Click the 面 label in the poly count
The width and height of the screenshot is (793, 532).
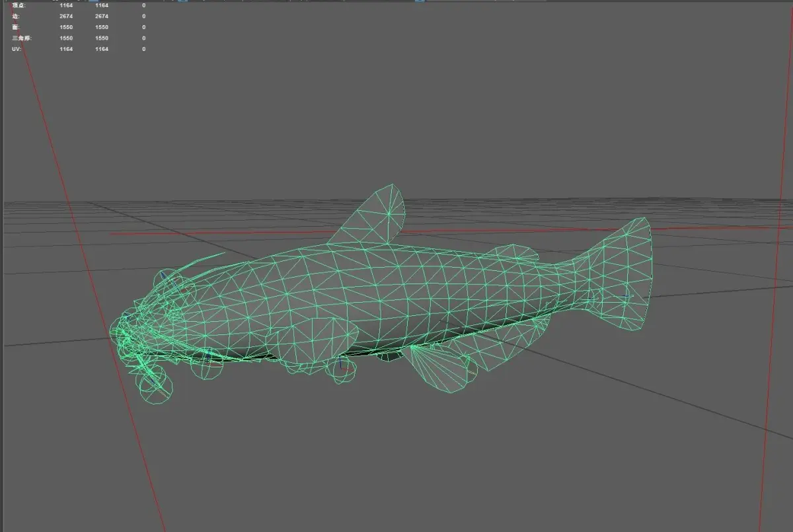16,27
